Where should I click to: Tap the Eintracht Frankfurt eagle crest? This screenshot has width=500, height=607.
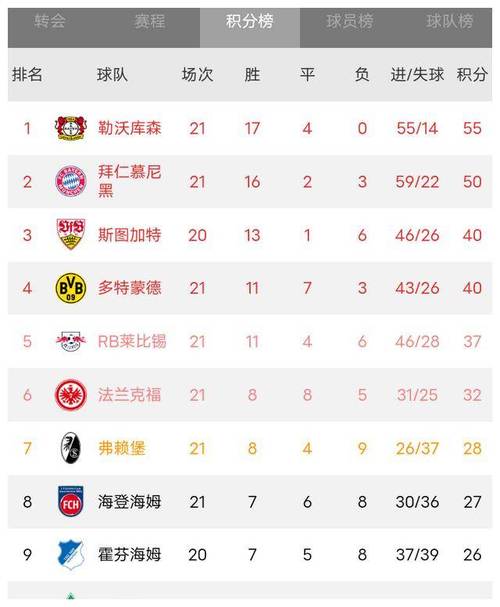(71, 395)
